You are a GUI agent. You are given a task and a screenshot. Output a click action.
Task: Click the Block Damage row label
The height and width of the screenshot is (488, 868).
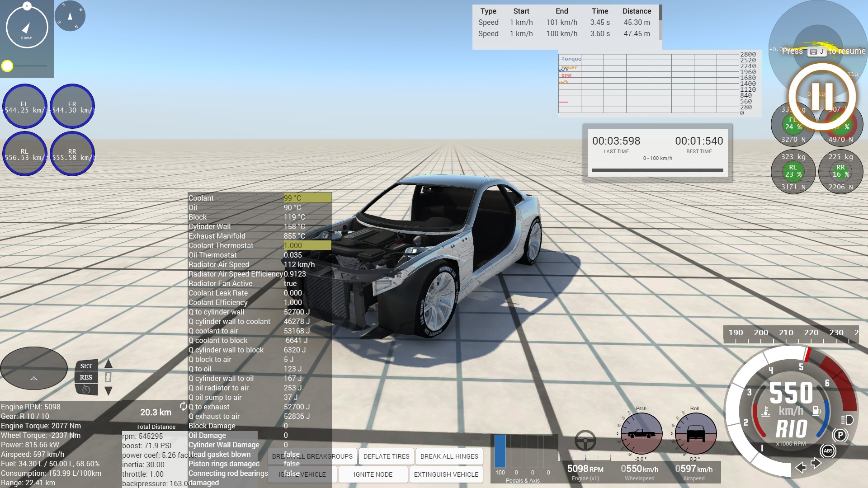tap(212, 426)
